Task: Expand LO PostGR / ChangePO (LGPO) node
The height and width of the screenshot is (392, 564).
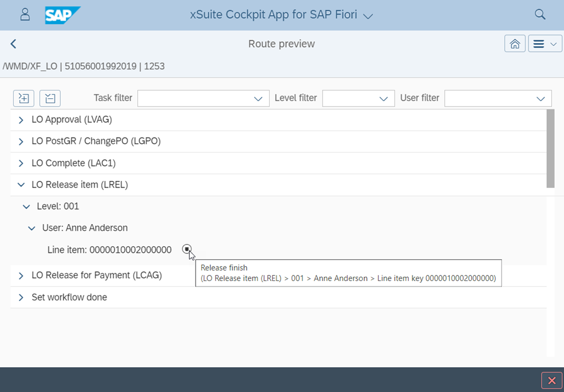Action: click(x=21, y=142)
